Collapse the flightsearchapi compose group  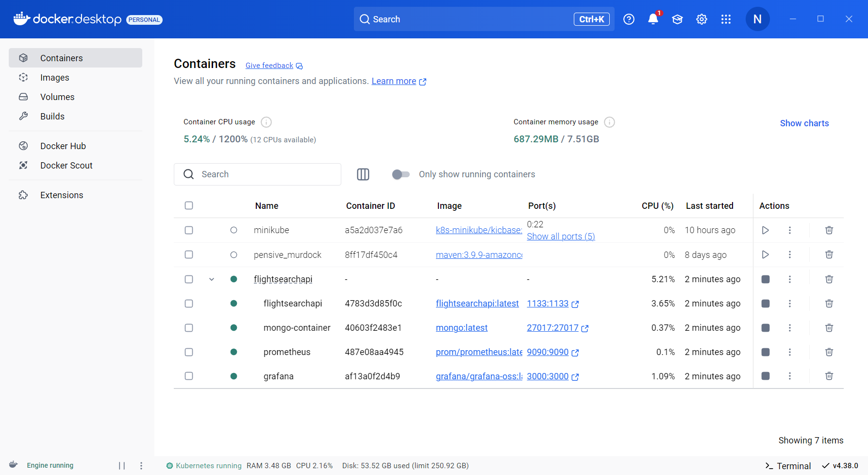(212, 279)
